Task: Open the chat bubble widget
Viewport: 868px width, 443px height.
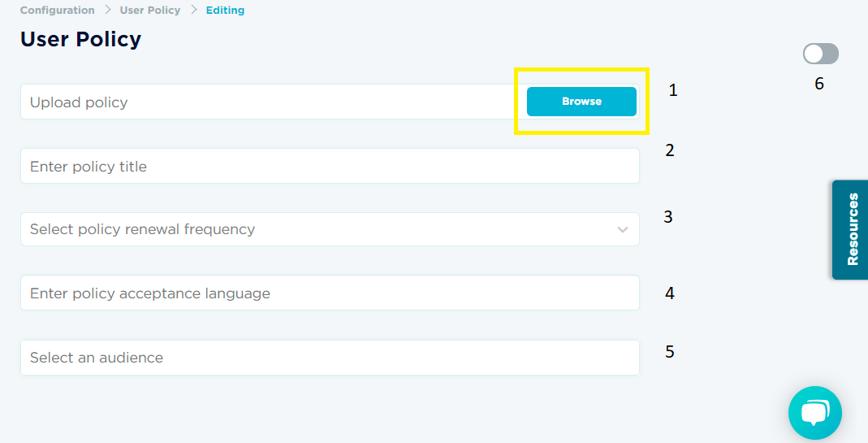Action: pyautogui.click(x=814, y=413)
